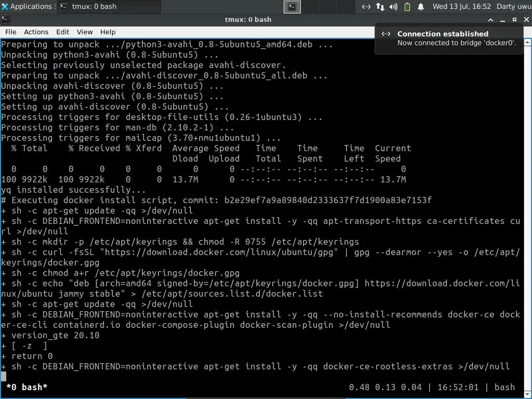Click the battery indicator icon

[407, 7]
